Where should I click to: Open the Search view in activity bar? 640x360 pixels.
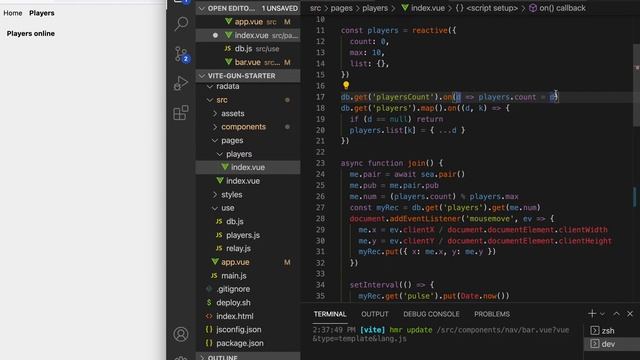coord(181,24)
